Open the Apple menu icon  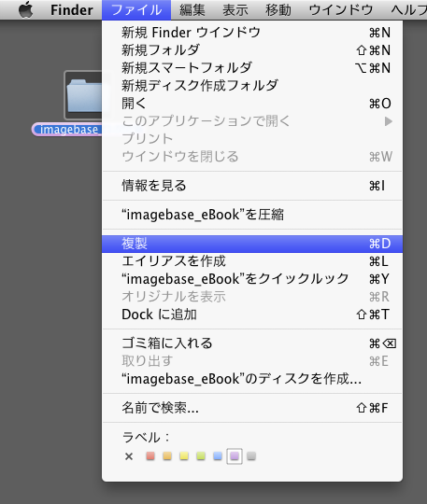click(x=26, y=9)
